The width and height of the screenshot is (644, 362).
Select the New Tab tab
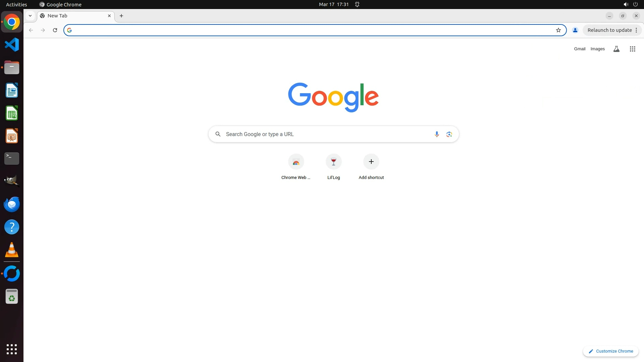click(74, 16)
